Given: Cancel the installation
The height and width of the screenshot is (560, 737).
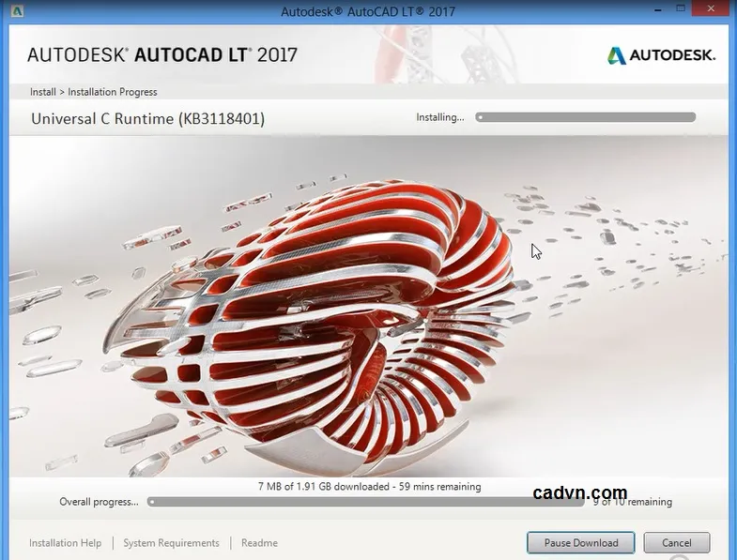Looking at the screenshot, I should pyautogui.click(x=676, y=542).
